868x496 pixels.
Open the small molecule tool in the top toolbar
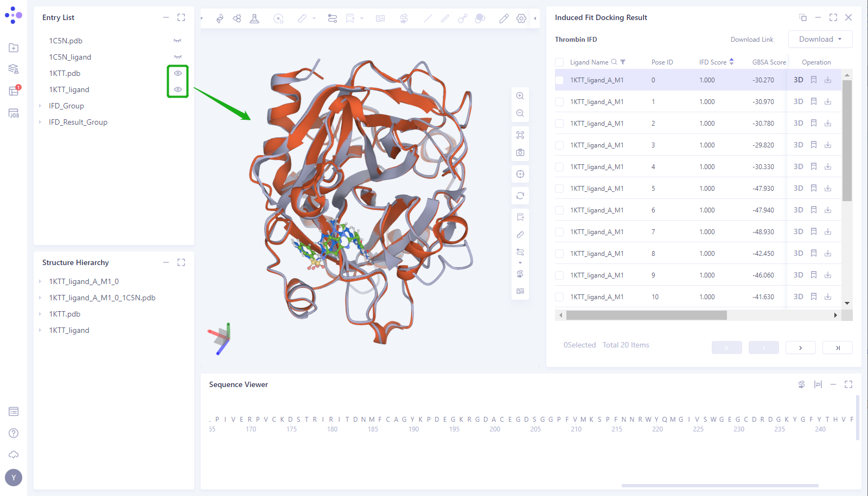click(x=237, y=18)
